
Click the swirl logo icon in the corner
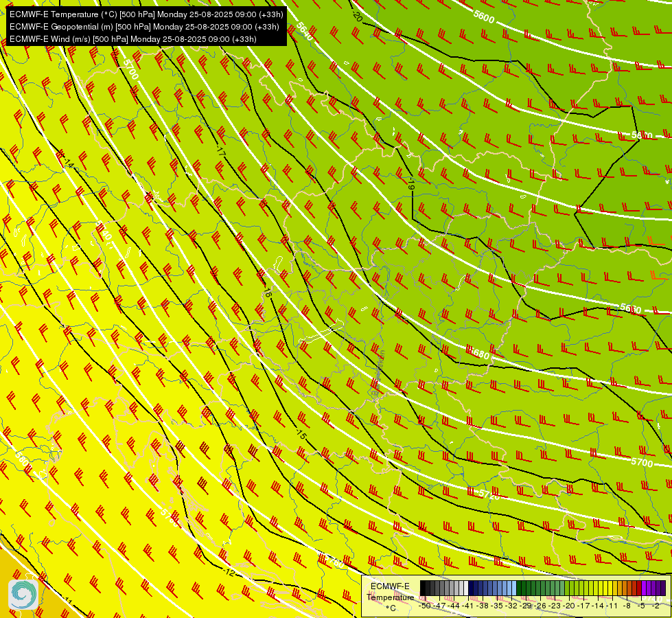click(23, 594)
